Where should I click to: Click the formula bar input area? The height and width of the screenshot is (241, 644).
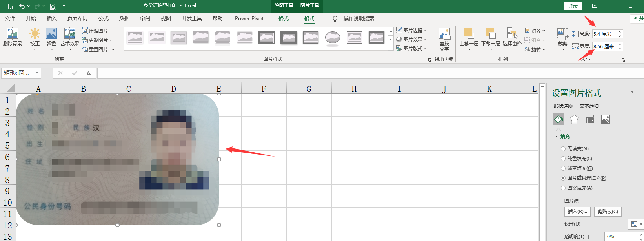370,73
